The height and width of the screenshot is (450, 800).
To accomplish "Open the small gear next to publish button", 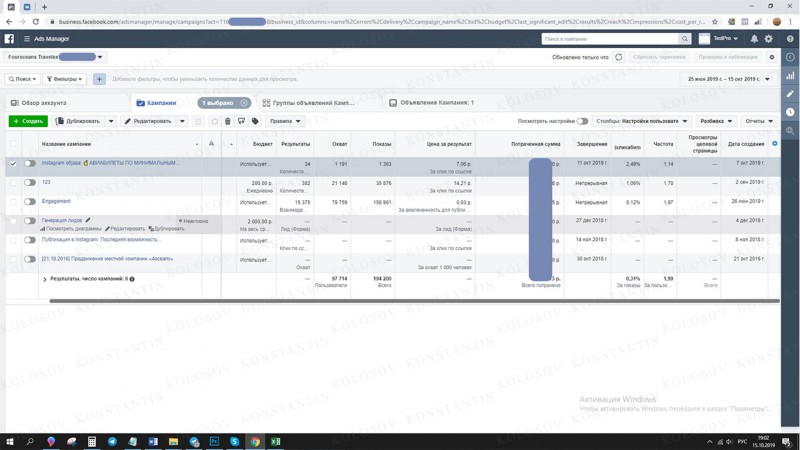I will point(772,57).
